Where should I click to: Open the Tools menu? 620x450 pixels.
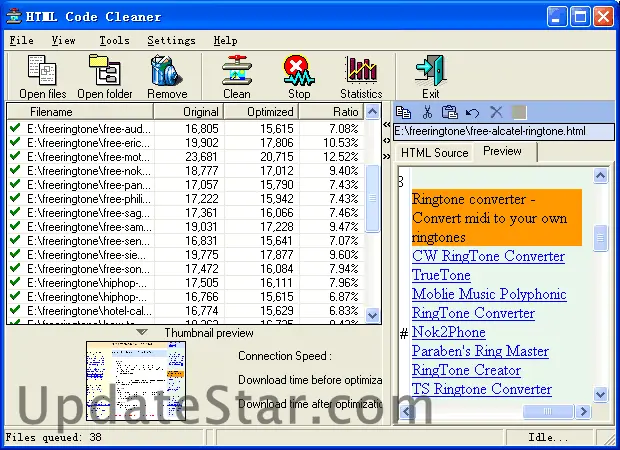pyautogui.click(x=114, y=40)
